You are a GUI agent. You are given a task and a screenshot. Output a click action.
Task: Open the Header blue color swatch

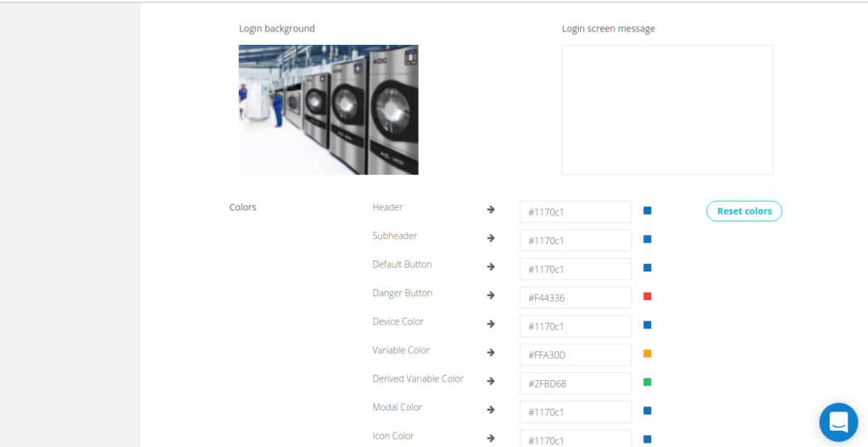point(647,210)
